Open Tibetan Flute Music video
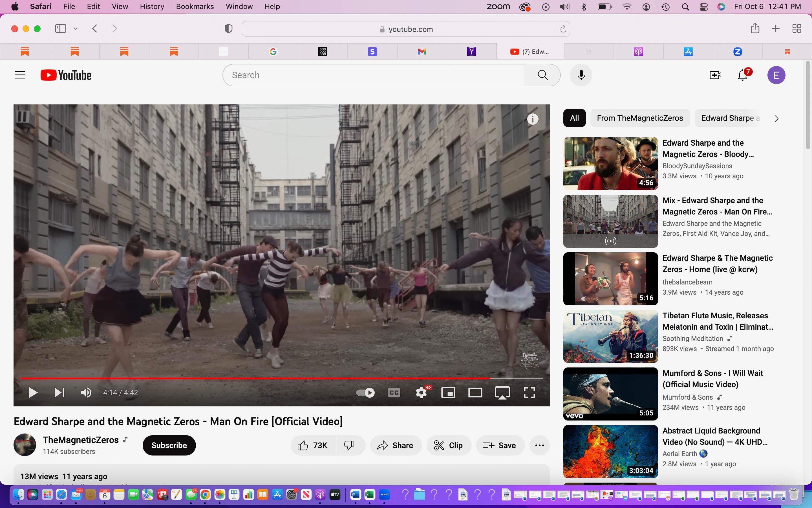 click(610, 336)
